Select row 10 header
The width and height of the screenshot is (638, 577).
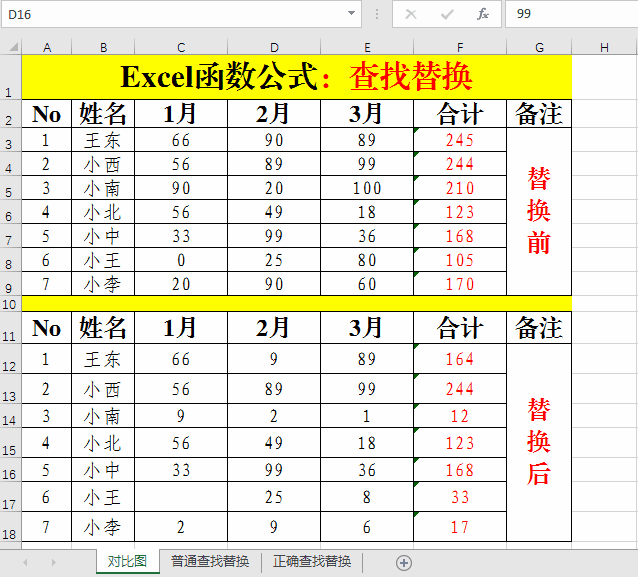click(x=11, y=304)
